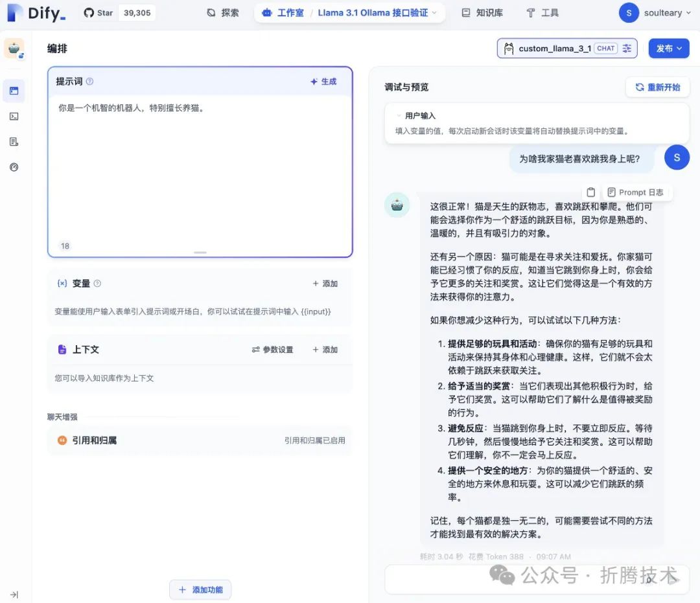Open 参数设置 for context

tap(272, 350)
